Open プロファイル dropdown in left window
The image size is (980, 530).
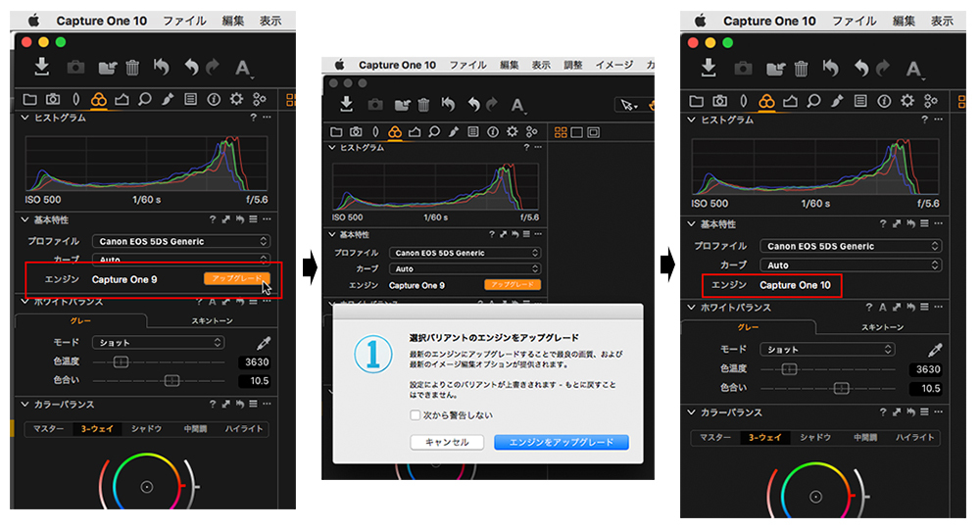(181, 241)
